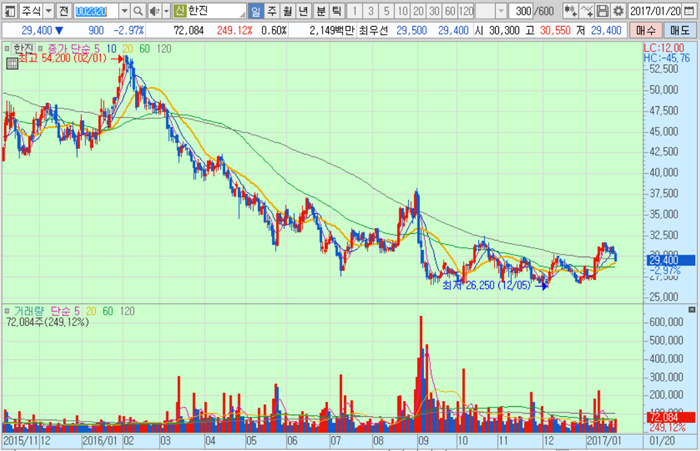The image size is (700, 451).
Task: Click the stock search magnifier icon
Action: 139,11
